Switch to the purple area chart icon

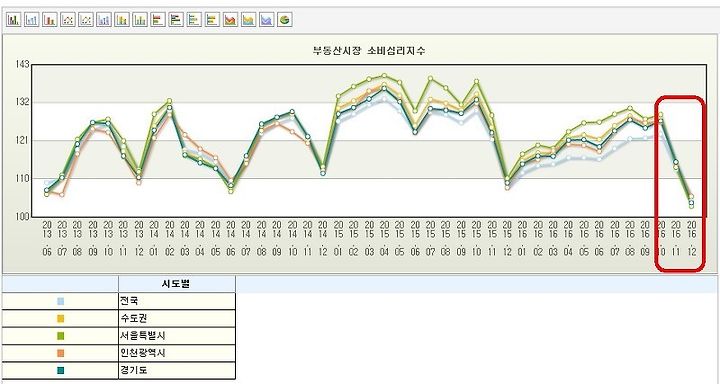pos(266,20)
